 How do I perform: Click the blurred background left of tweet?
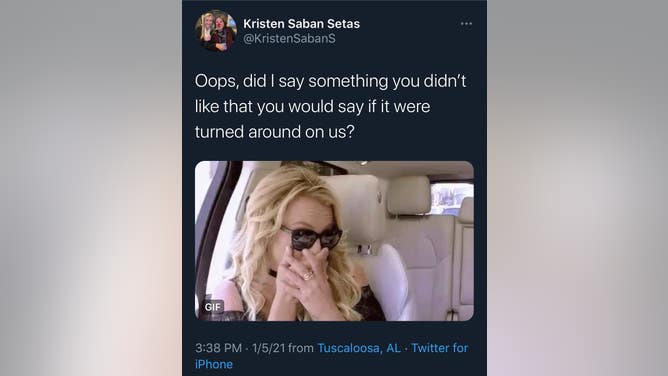[91, 188]
